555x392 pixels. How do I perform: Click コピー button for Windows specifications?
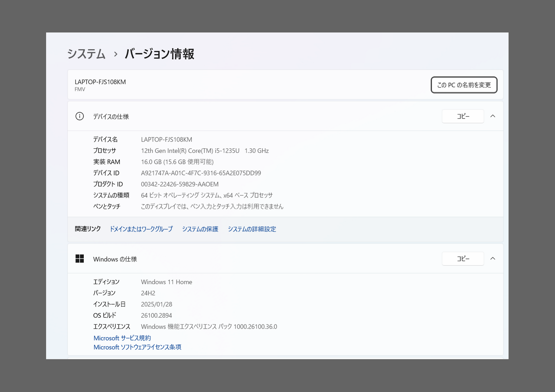(x=463, y=259)
